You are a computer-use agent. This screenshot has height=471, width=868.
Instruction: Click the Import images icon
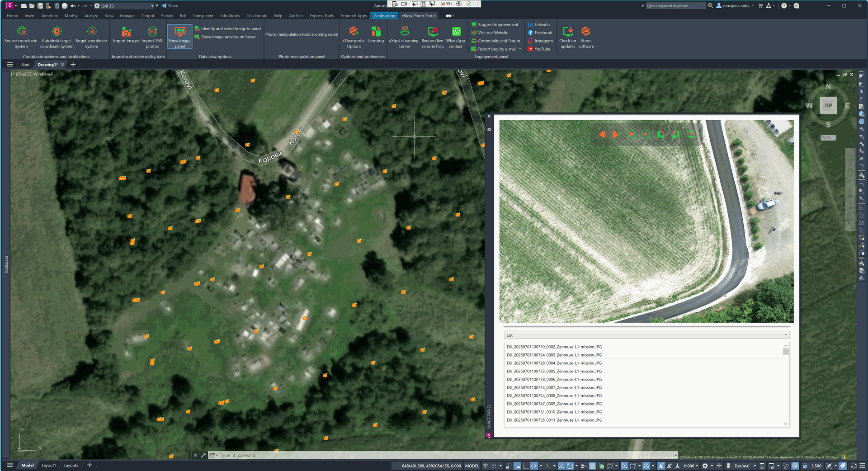126,32
